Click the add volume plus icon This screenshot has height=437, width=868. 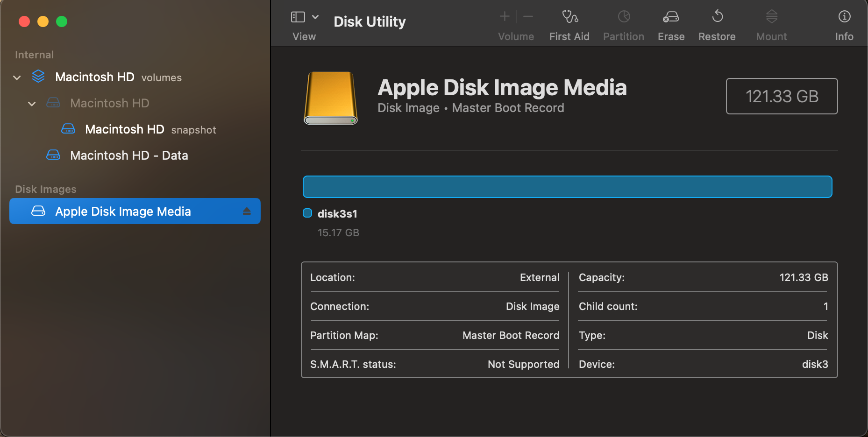(x=505, y=17)
